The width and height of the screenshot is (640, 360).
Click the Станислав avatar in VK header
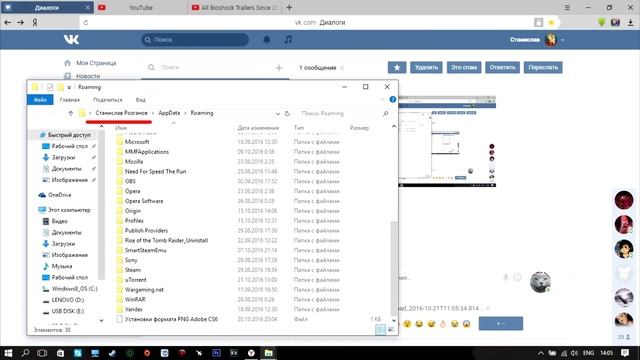(551, 40)
